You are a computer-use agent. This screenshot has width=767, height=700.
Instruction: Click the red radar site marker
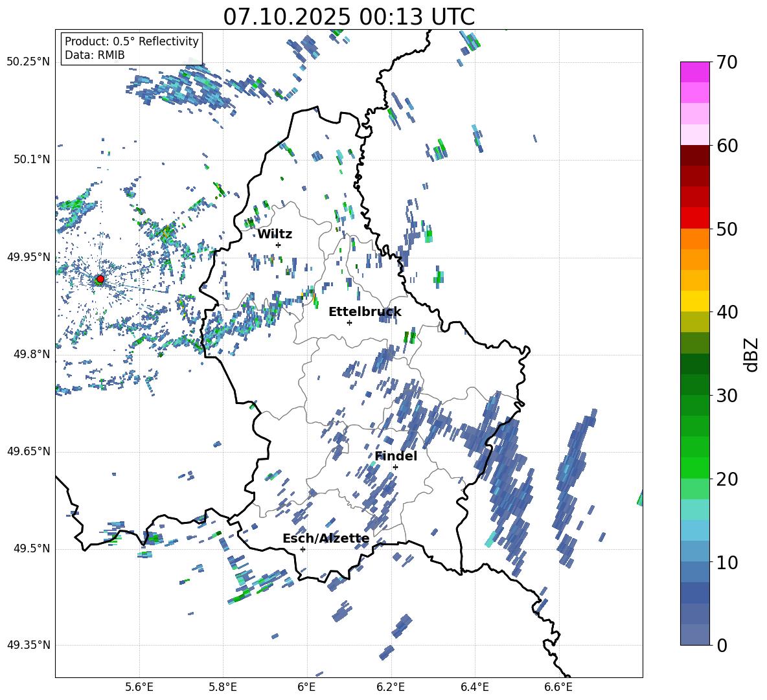(x=100, y=279)
